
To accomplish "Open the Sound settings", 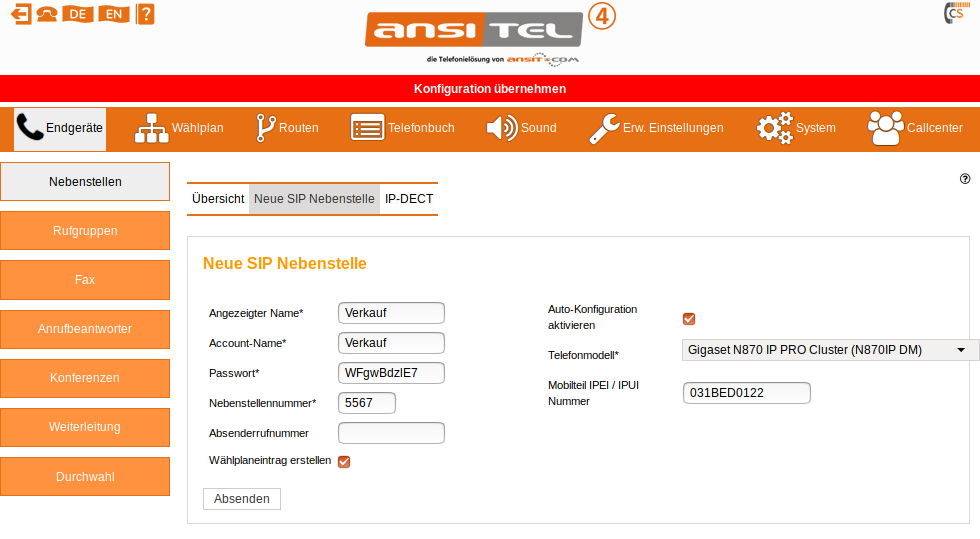I will click(521, 128).
